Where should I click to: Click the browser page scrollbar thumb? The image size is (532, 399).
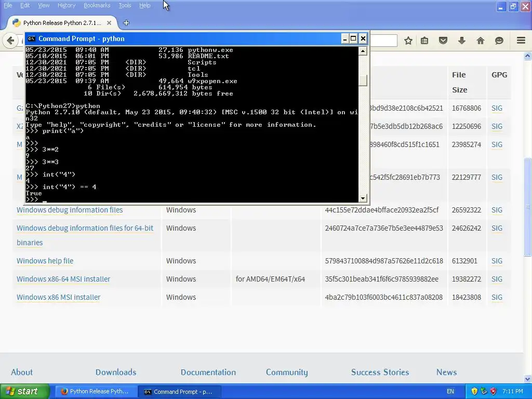point(528,206)
